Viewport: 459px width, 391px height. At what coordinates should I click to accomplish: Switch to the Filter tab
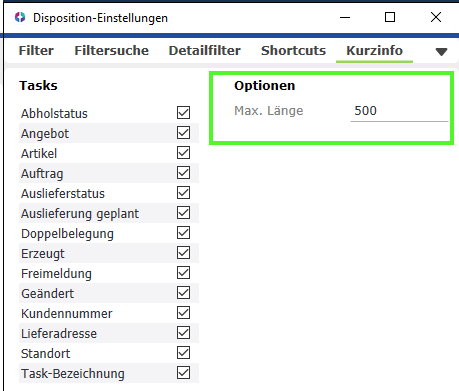point(36,51)
